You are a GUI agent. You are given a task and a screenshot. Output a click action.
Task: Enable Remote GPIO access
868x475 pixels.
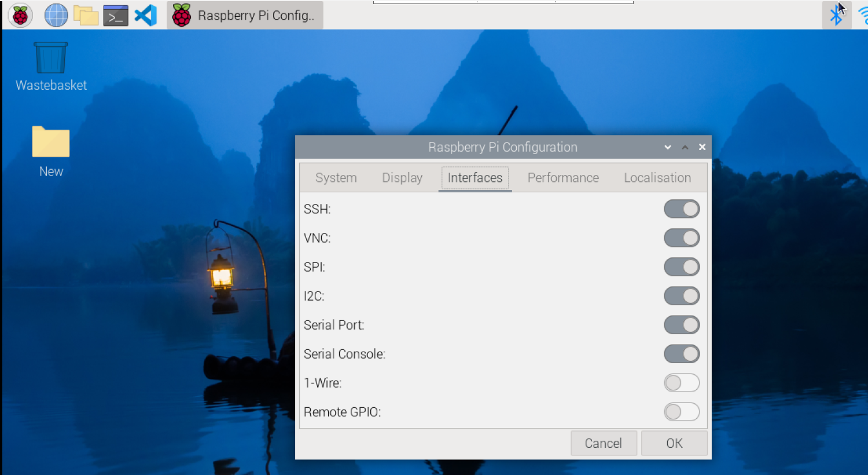(x=682, y=412)
